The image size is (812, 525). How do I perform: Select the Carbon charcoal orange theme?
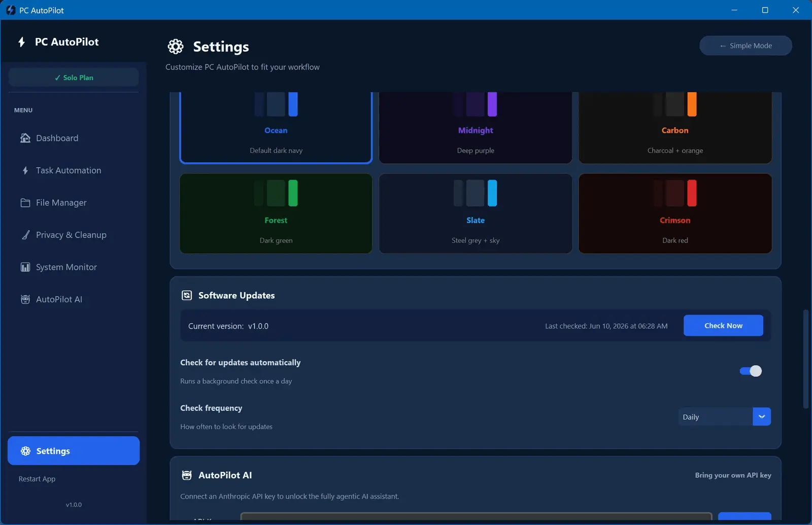coord(675,127)
